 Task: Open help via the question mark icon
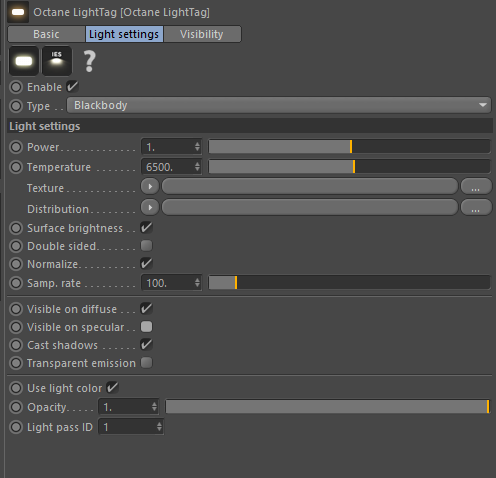coord(89,61)
